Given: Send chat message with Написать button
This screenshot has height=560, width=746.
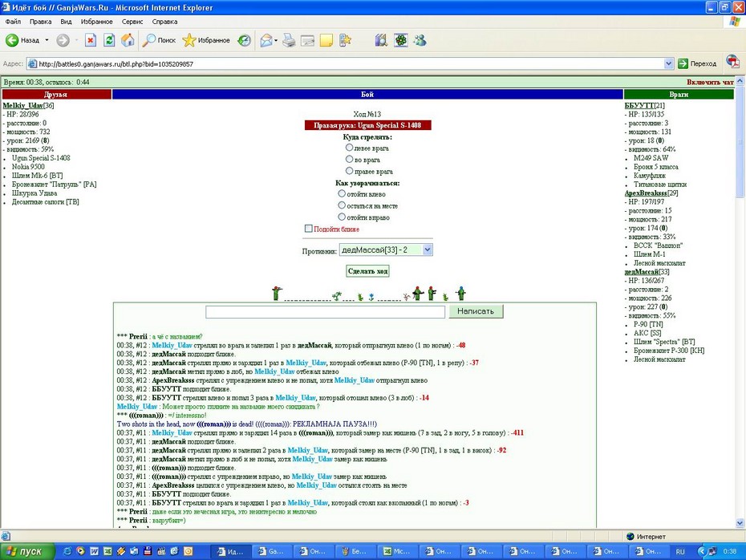Looking at the screenshot, I should [476, 311].
